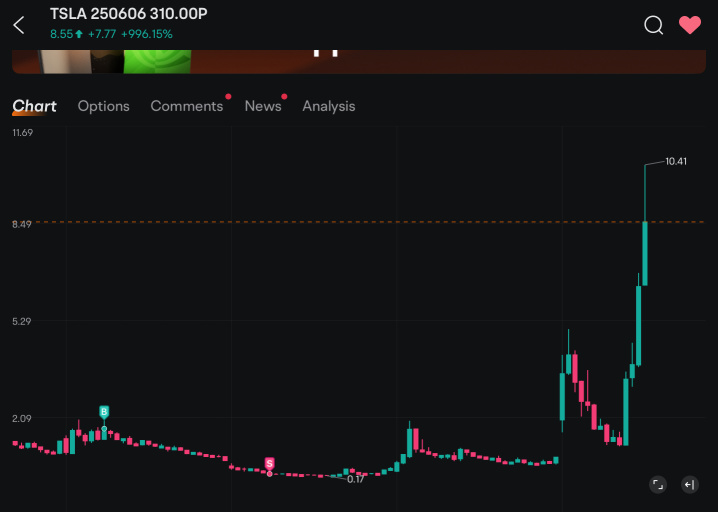This screenshot has width=718, height=512.
Task: Tap the 10.41 high price label
Action: tap(676, 161)
